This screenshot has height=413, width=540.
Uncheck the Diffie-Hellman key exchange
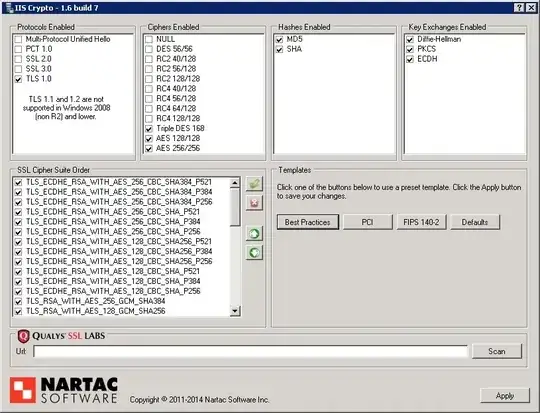[410, 39]
